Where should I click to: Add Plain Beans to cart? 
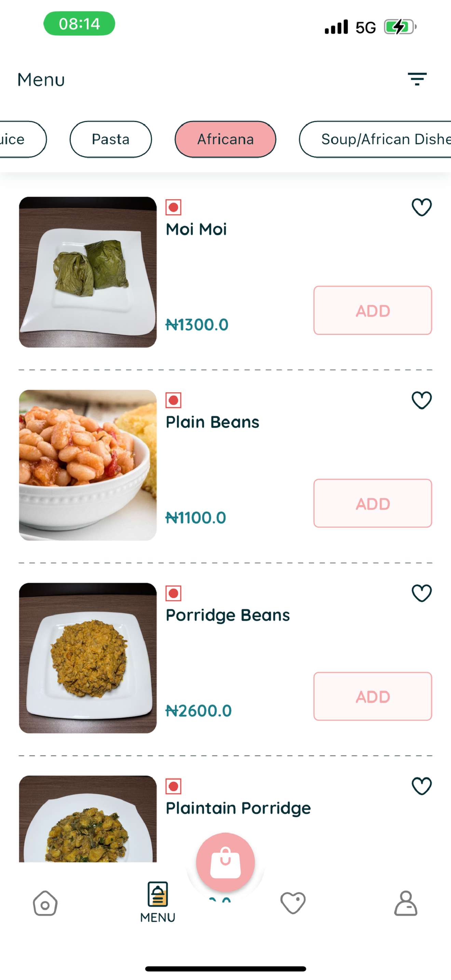point(373,503)
